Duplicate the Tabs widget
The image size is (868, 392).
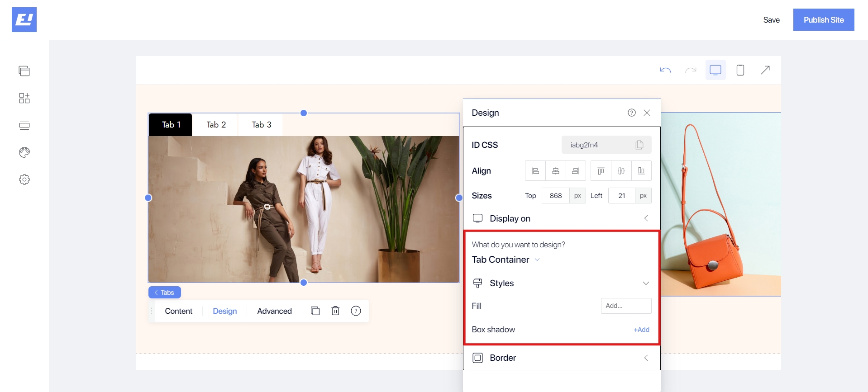point(315,311)
